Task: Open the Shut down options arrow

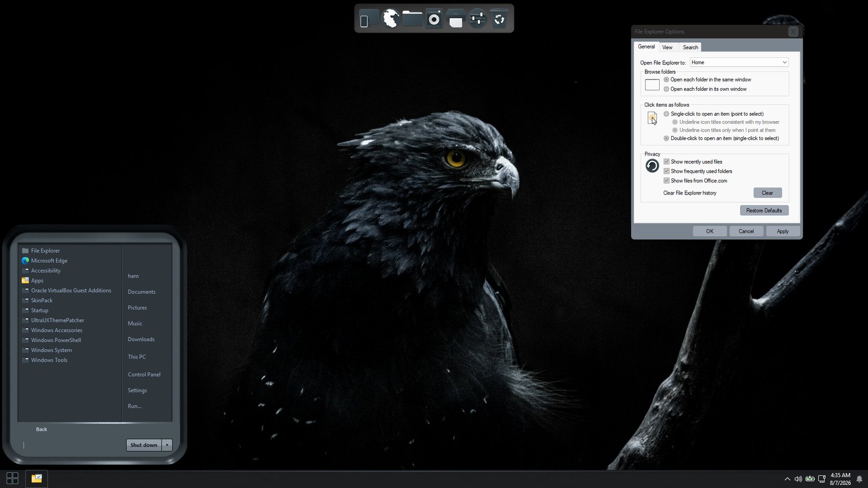Action: point(167,445)
